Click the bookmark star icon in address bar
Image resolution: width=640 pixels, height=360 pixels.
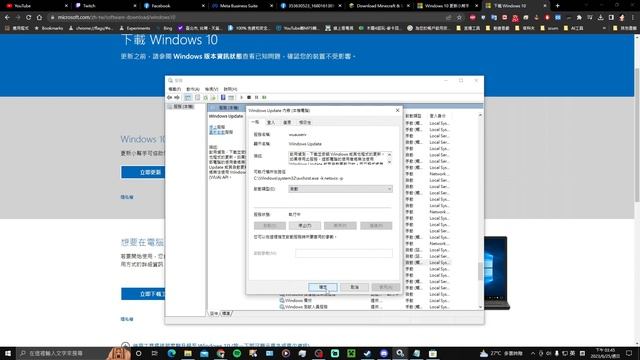[x=459, y=18]
